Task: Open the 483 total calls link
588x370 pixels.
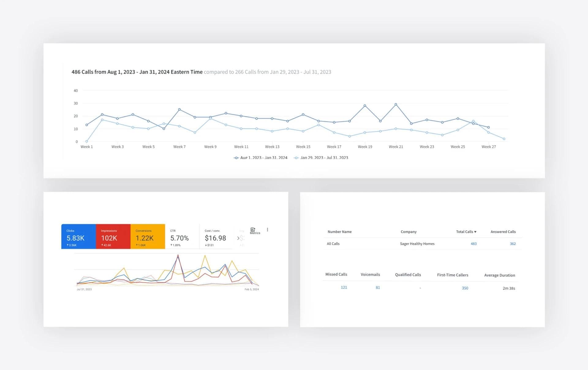Action: click(473, 244)
